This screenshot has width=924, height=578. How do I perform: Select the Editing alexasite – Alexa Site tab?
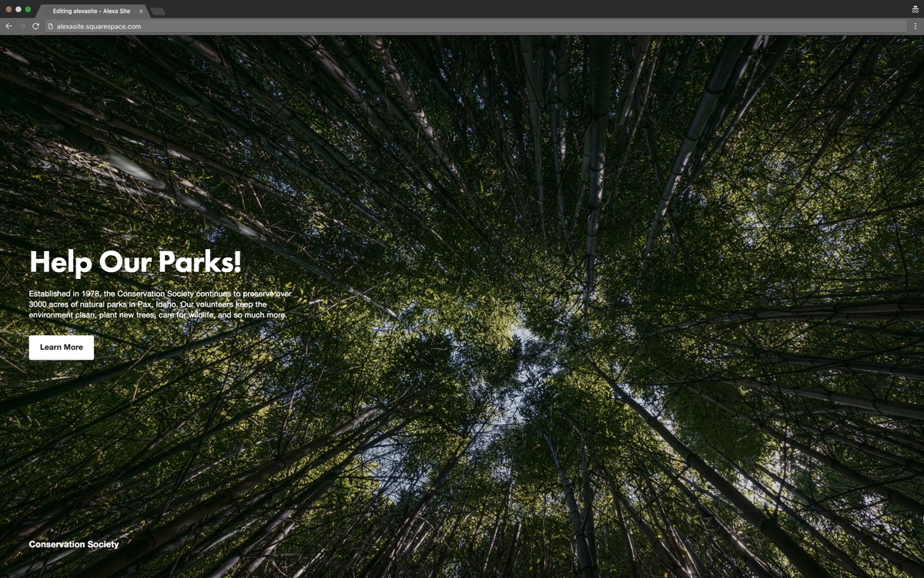92,11
